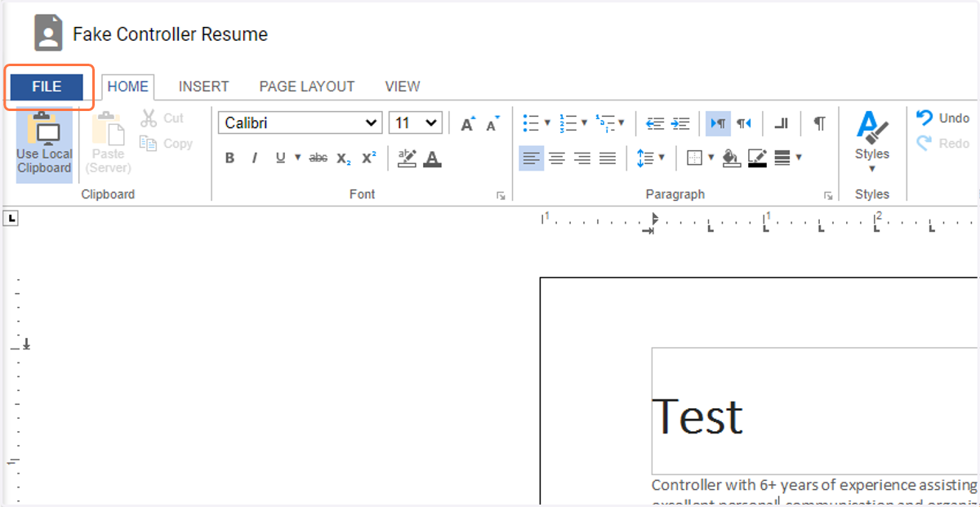Viewport: 980px width, 507px height.
Task: Open the Paragraph dialog launcher
Action: click(x=828, y=196)
